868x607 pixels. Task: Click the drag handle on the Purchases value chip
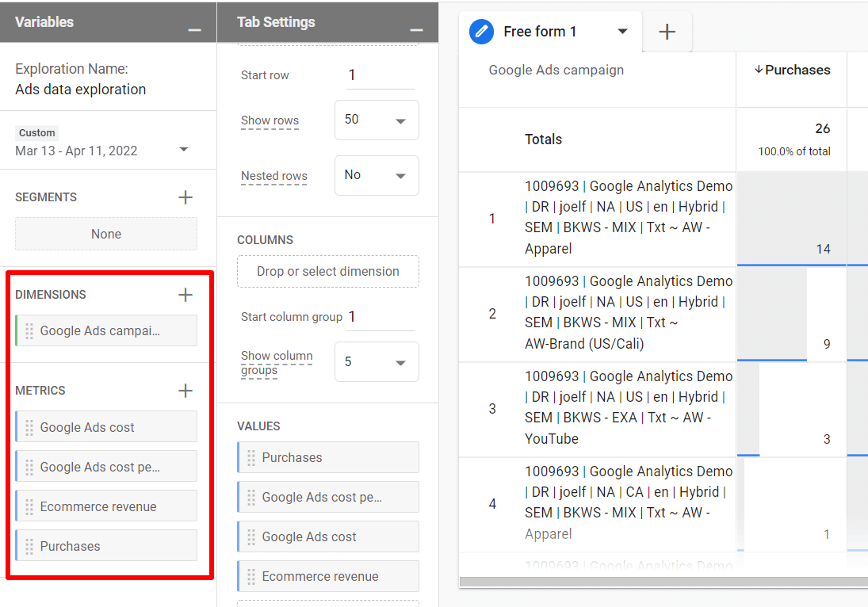252,457
